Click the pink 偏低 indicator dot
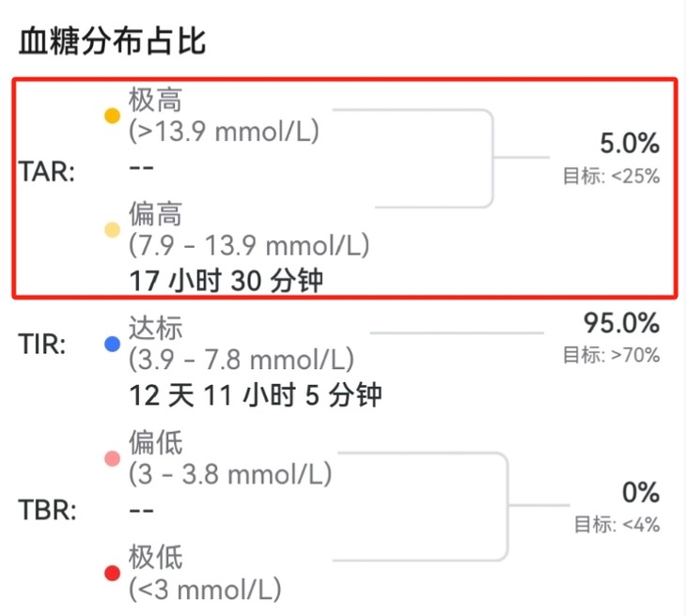The image size is (686, 616). point(112,457)
